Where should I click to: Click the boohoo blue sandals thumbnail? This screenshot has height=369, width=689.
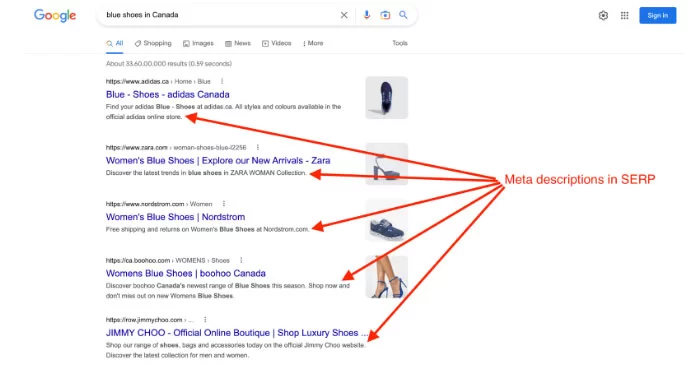click(x=387, y=277)
